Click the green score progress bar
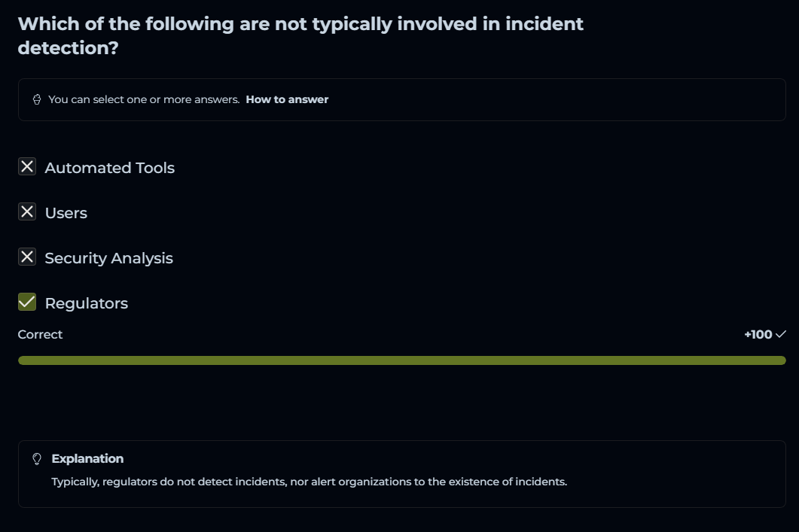 401,360
